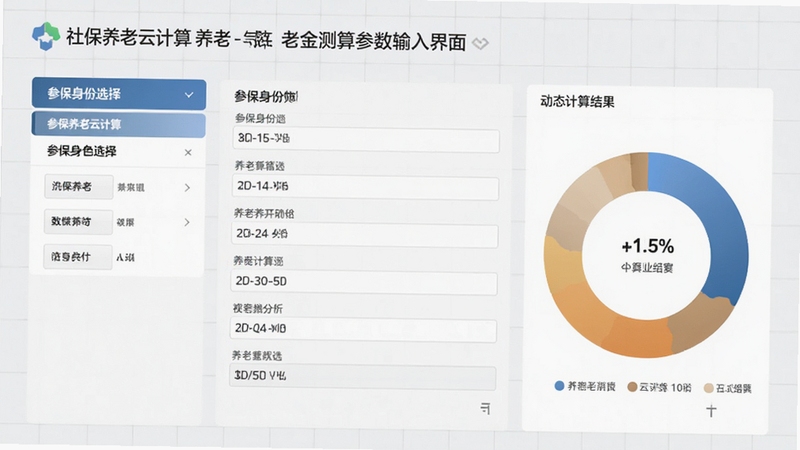Click the 2D-14 input field
Image resolution: width=800 pixels, height=450 pixels.
click(365, 187)
